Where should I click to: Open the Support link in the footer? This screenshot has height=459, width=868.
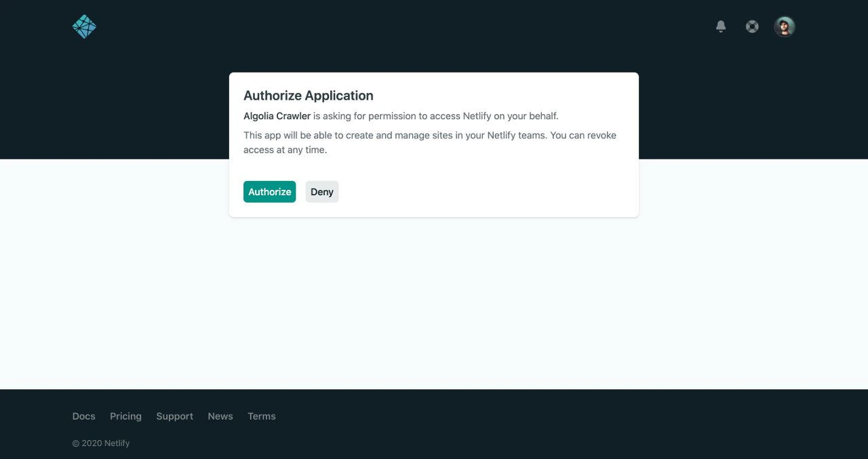[x=174, y=416]
